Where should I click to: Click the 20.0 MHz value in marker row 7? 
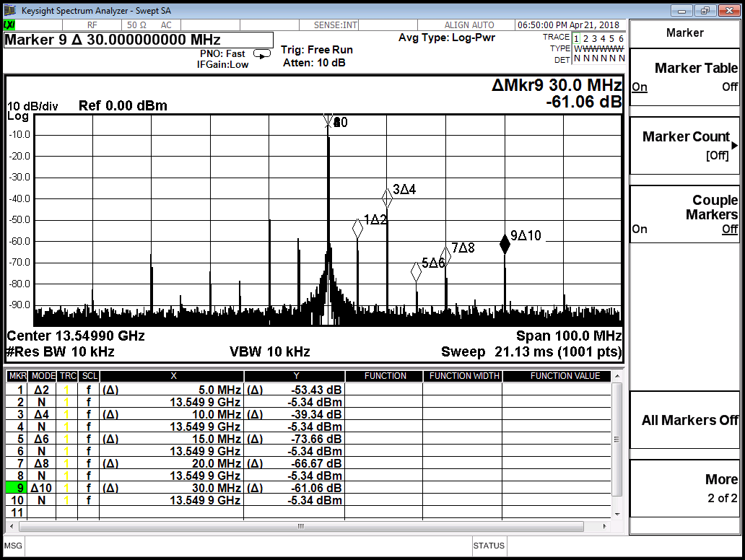216,463
